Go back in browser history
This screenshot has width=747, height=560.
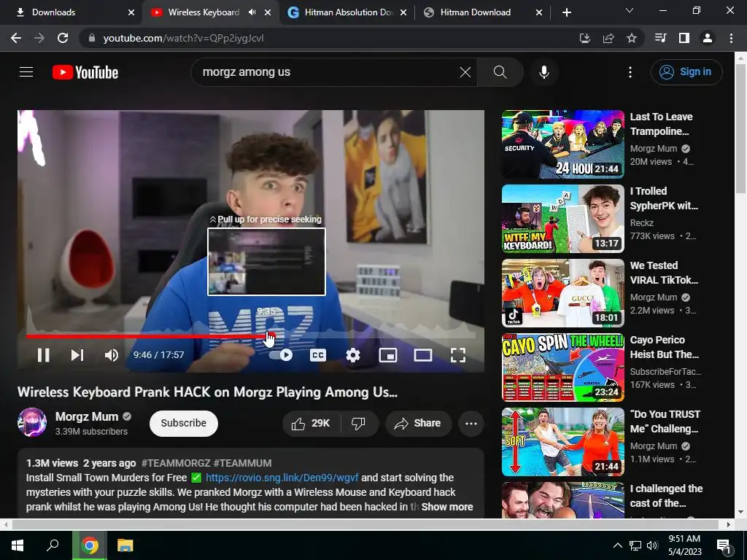click(16, 38)
